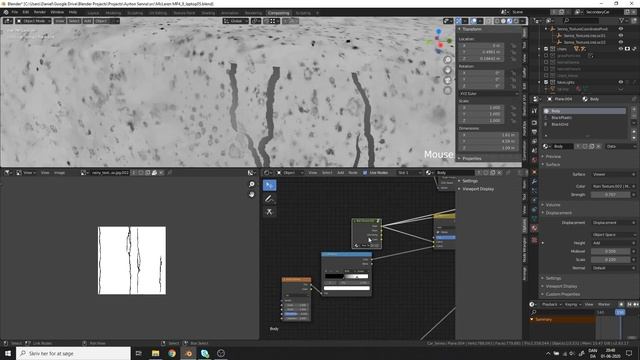Select the Box Select tool in node editor
Screen dimensions: 640x360
pos(269,185)
